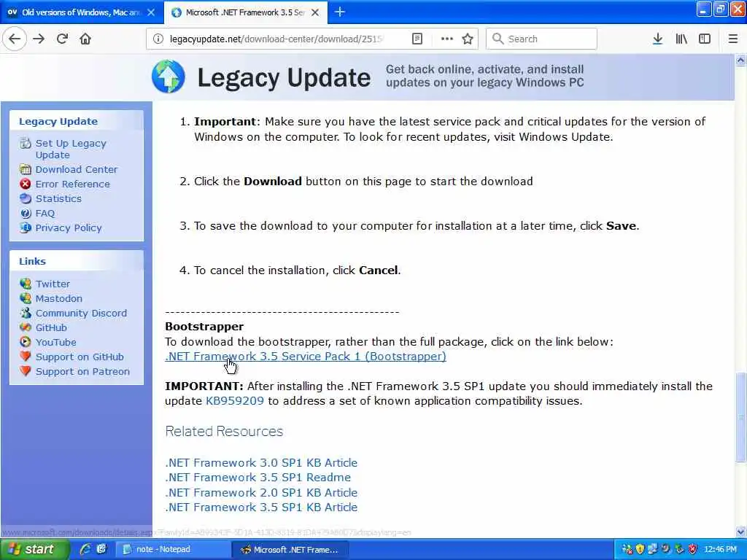
Task: Close the Microsoft .NET Framework tab
Action: pos(315,12)
